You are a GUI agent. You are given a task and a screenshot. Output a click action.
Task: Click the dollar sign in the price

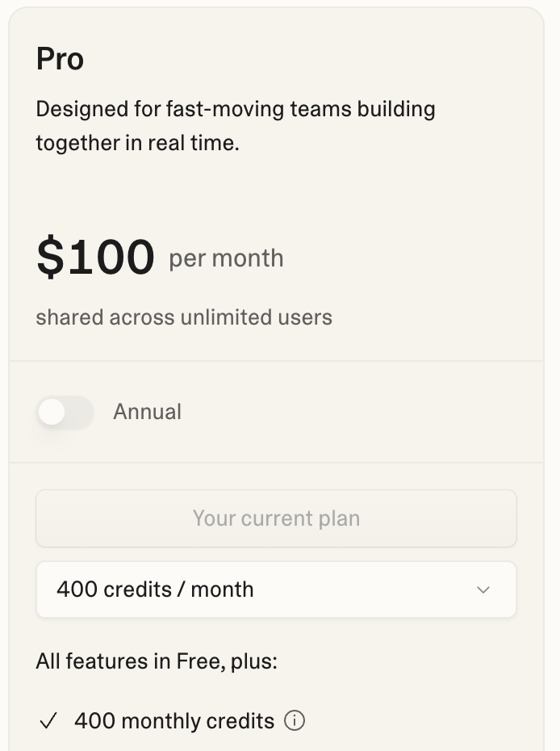click(49, 258)
